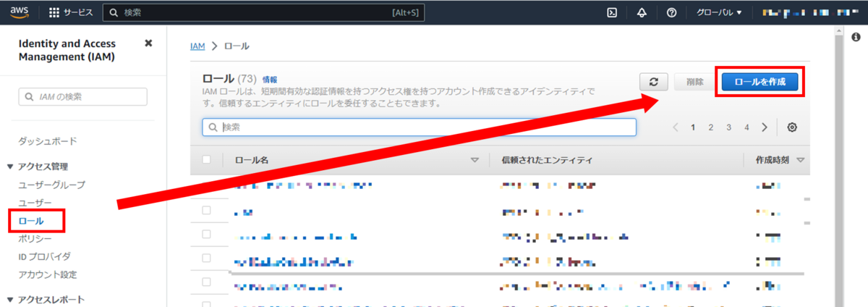The image size is (868, 307).
Task: Go to roles page 3
Action: 728,127
